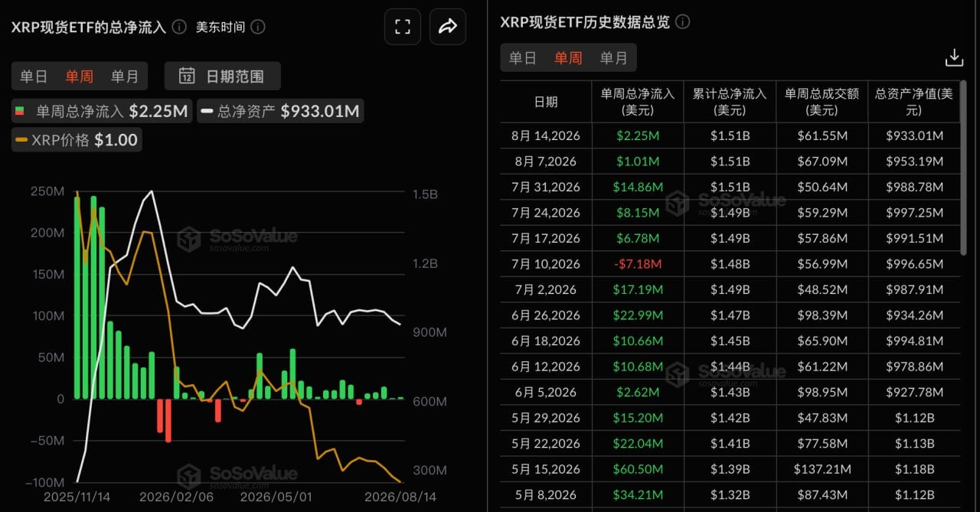
Task: Click the -$7.18M net outflow cell
Action: click(638, 264)
